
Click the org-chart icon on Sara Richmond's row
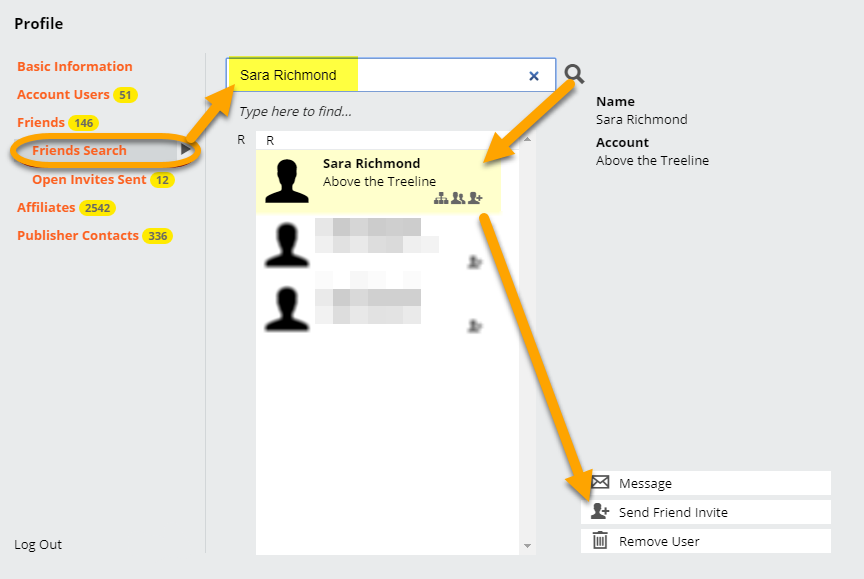[441, 199]
